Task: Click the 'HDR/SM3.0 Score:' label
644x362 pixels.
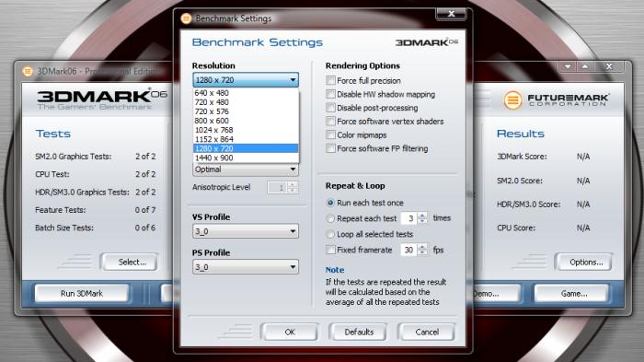Action: 529,204
